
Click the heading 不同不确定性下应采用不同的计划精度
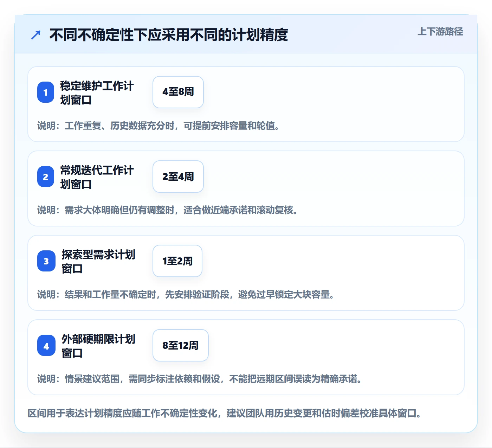[169, 35]
